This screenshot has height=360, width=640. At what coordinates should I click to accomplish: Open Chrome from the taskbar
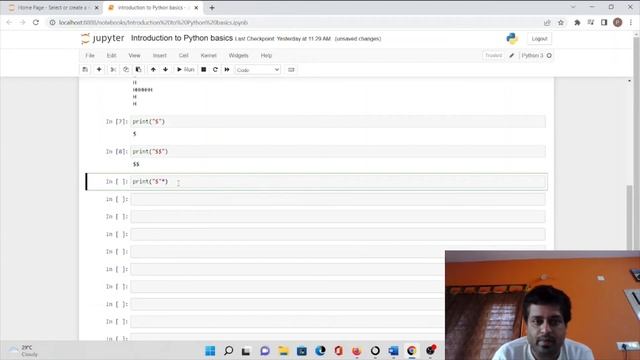click(x=411, y=351)
